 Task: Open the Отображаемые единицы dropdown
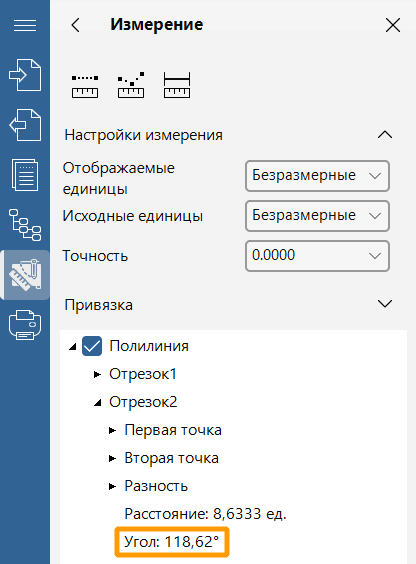point(317,176)
